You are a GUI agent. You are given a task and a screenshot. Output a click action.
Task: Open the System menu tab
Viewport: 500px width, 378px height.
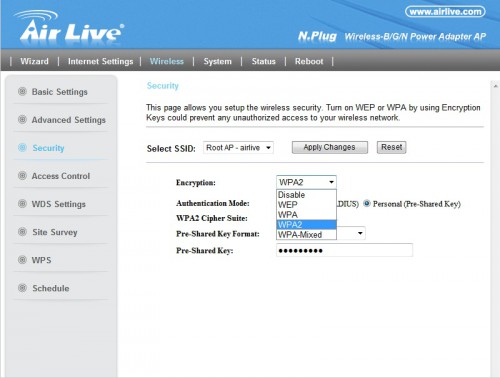(x=217, y=61)
